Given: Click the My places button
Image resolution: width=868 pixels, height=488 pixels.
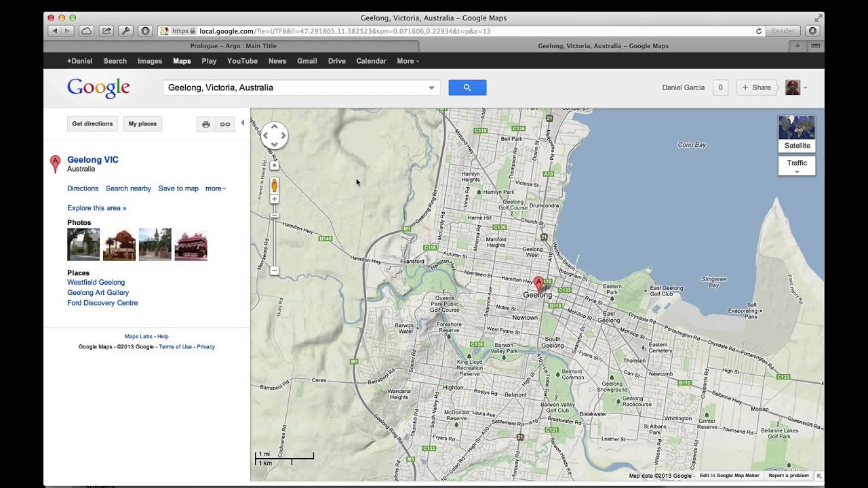Looking at the screenshot, I should click(142, 124).
